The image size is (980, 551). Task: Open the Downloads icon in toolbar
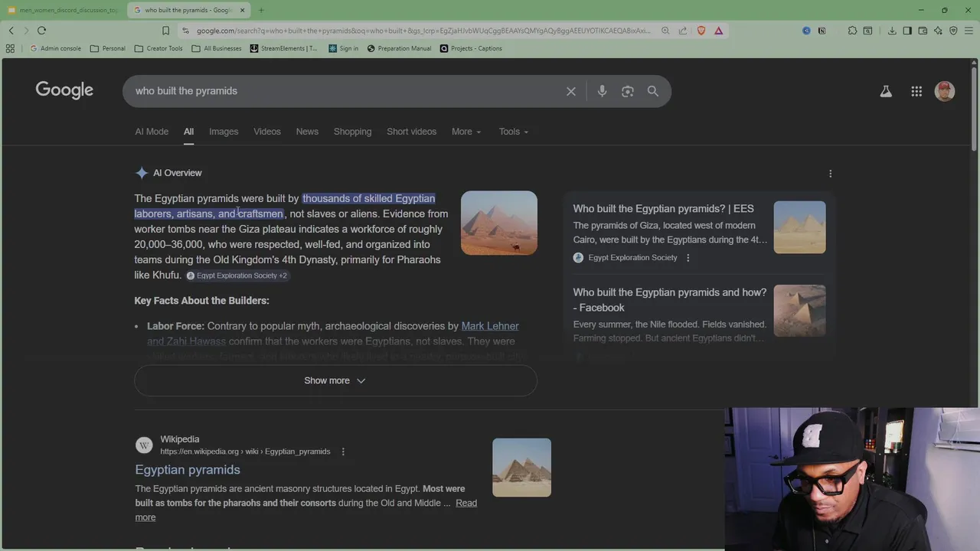pos(892,31)
